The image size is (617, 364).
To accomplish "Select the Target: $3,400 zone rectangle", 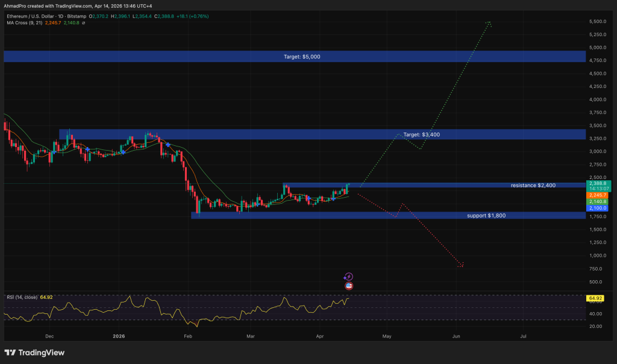I will tap(241, 134).
